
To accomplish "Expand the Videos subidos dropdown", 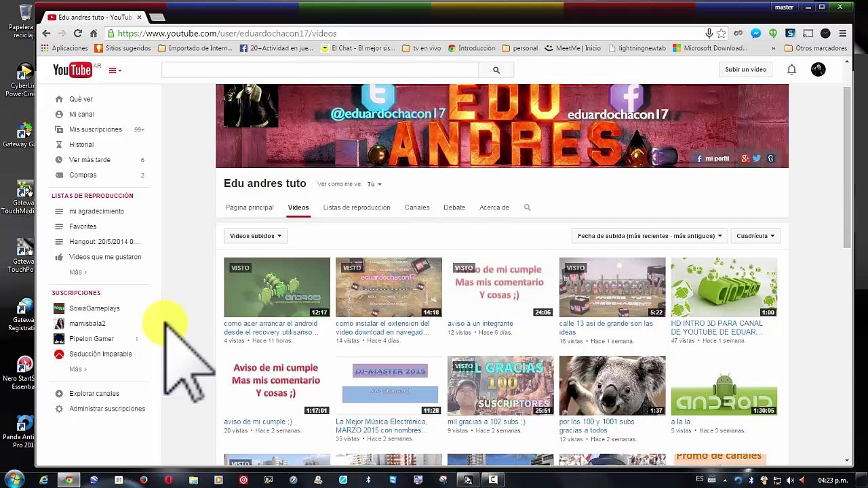I will pyautogui.click(x=256, y=236).
